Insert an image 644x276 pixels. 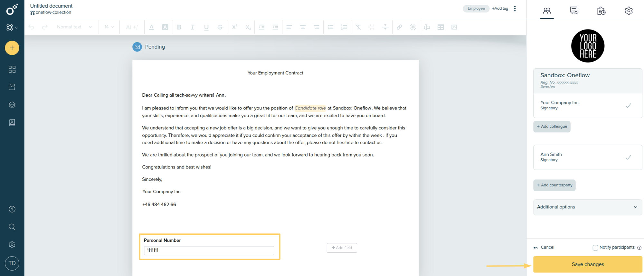tap(454, 27)
